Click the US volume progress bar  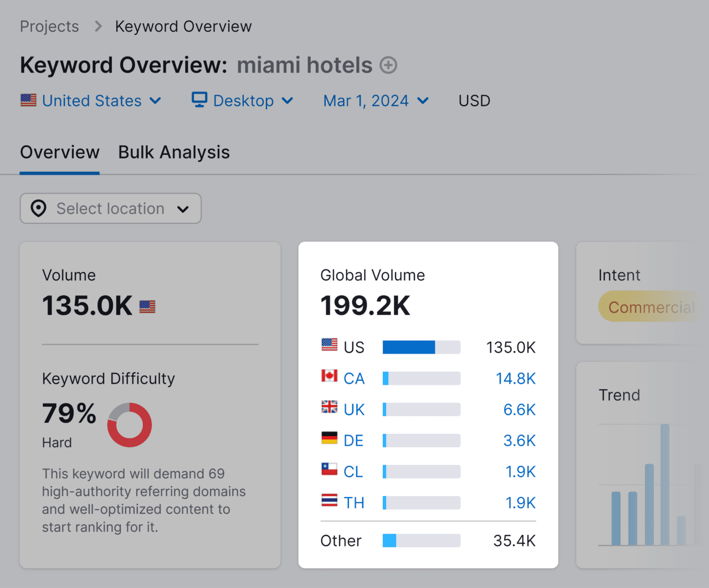421,347
